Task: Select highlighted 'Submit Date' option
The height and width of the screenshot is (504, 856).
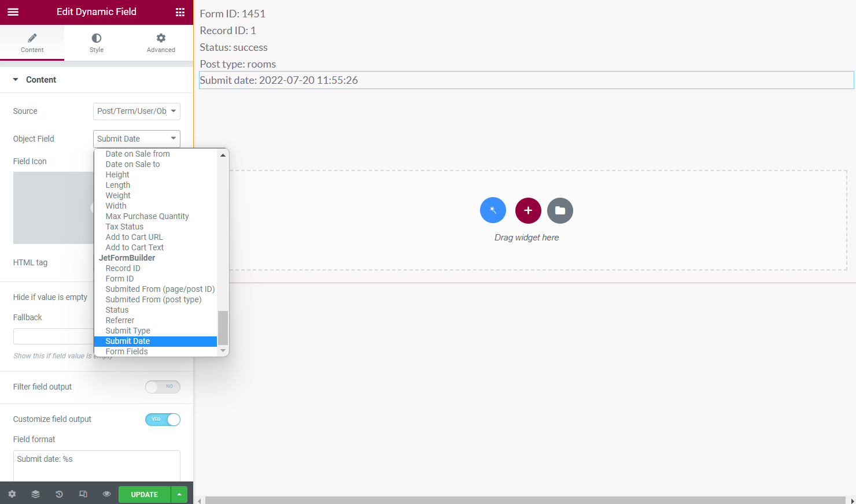Action: click(156, 341)
